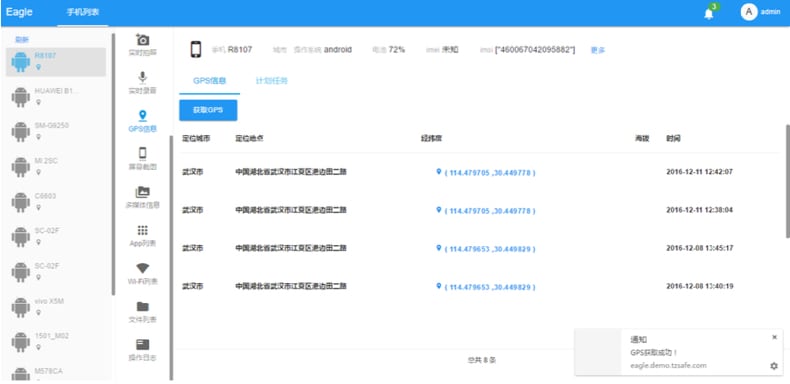790x384 pixels.
Task: Click the GPS获取成功 notification message
Action: click(x=654, y=353)
